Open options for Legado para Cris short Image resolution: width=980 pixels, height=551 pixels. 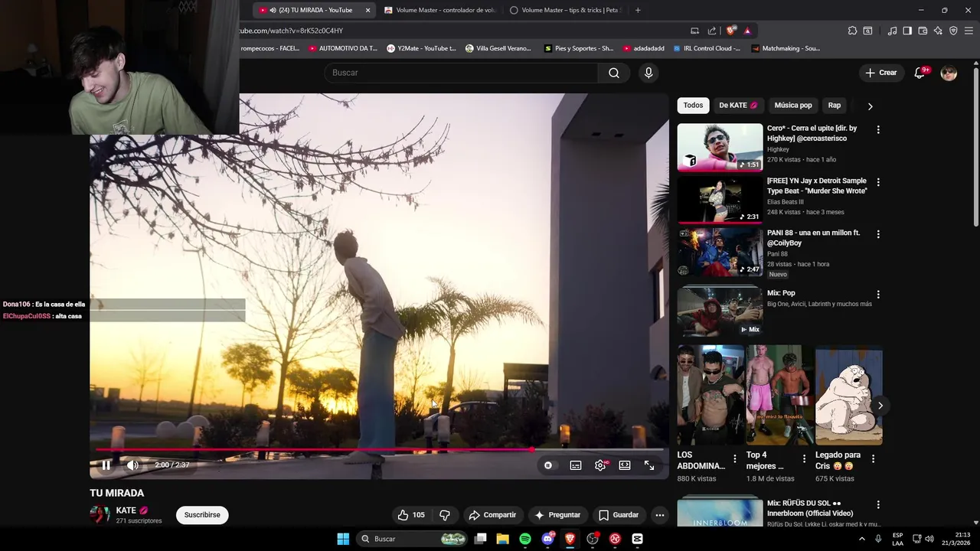(x=873, y=458)
